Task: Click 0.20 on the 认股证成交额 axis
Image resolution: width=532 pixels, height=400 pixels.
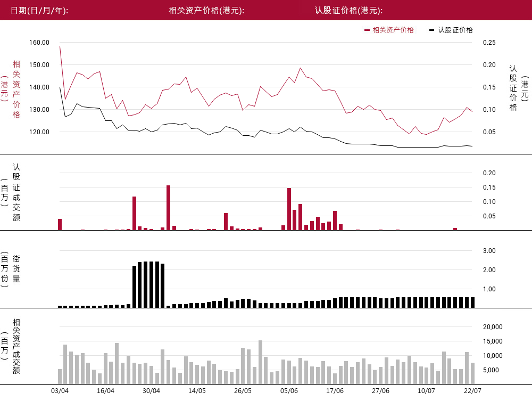Action: pyautogui.click(x=489, y=173)
